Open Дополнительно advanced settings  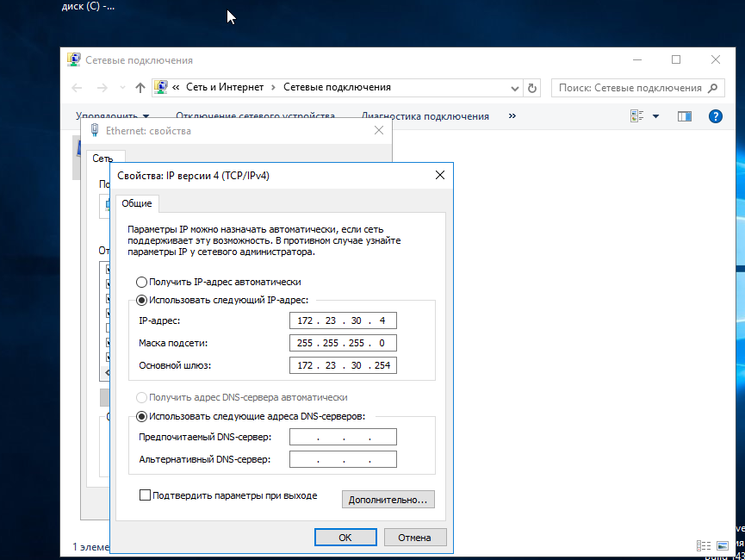388,500
